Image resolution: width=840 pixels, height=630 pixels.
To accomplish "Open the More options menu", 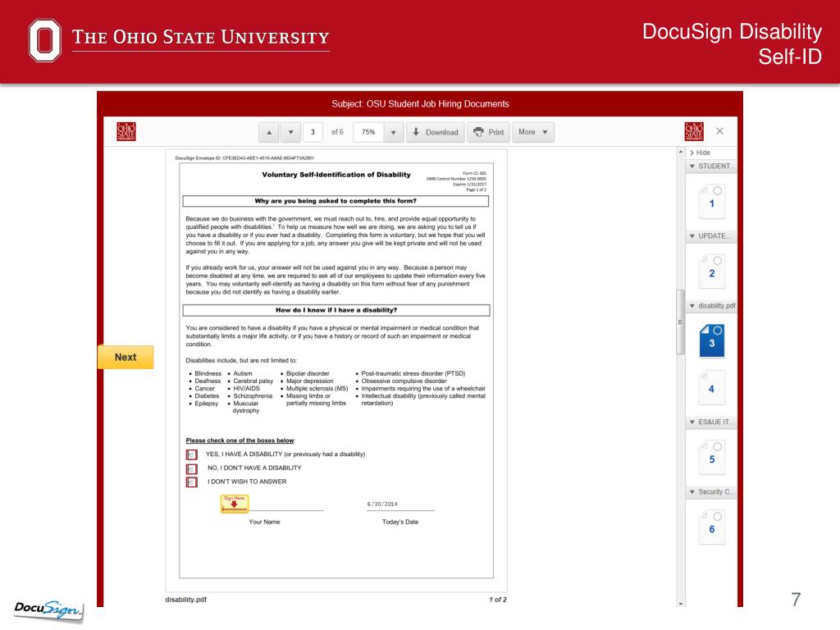I will coord(533,132).
